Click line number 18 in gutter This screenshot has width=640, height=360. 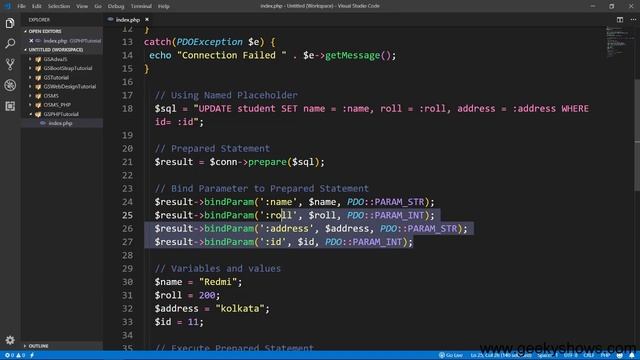[x=127, y=108]
